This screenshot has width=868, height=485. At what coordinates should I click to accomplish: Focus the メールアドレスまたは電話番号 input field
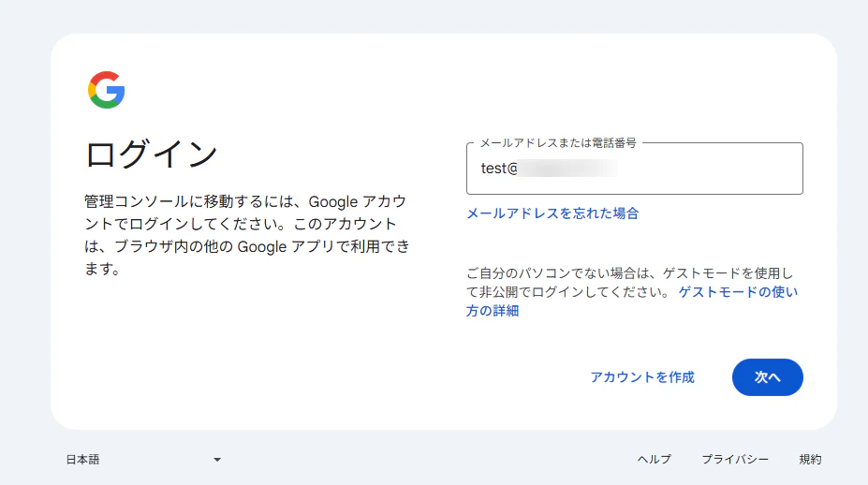pyautogui.click(x=635, y=169)
